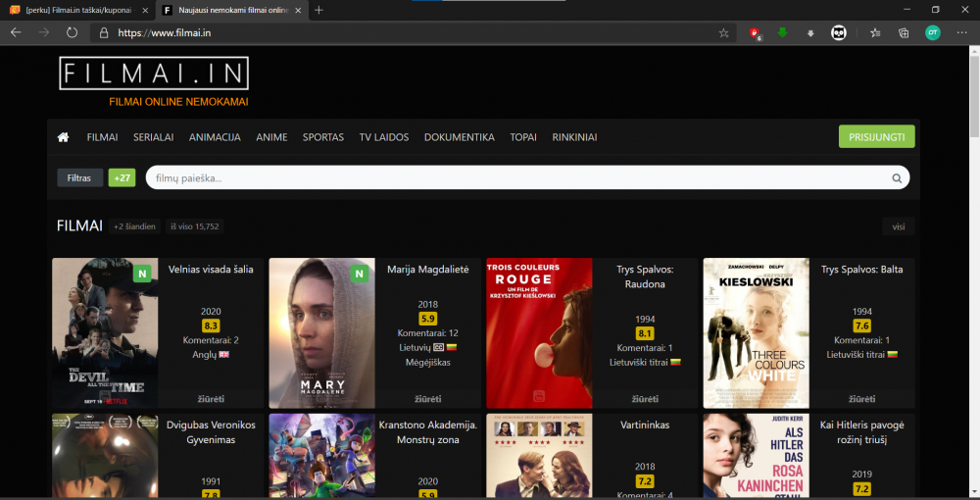Screen dimensions: 980x500
Task: Open a new browser tab with plus
Action: [318, 10]
